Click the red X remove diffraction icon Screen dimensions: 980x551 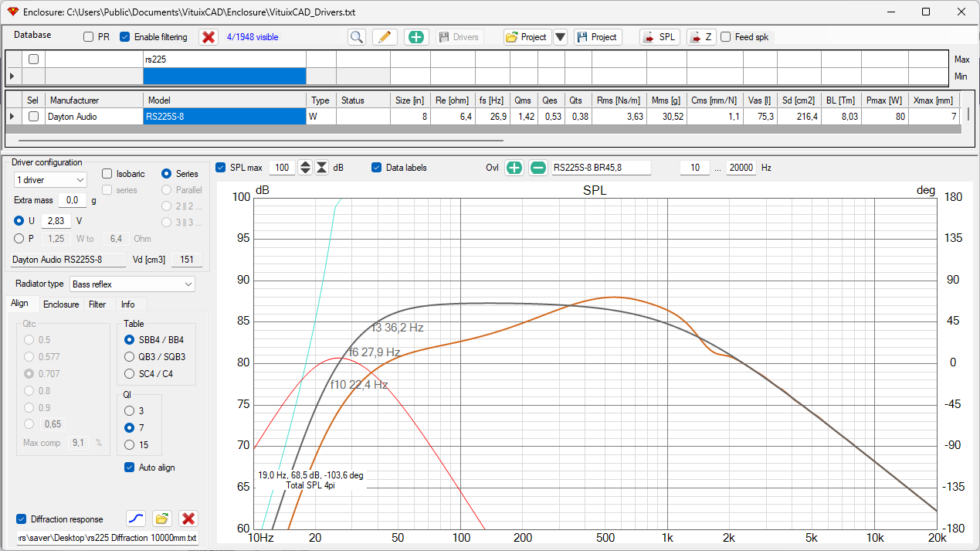click(188, 519)
